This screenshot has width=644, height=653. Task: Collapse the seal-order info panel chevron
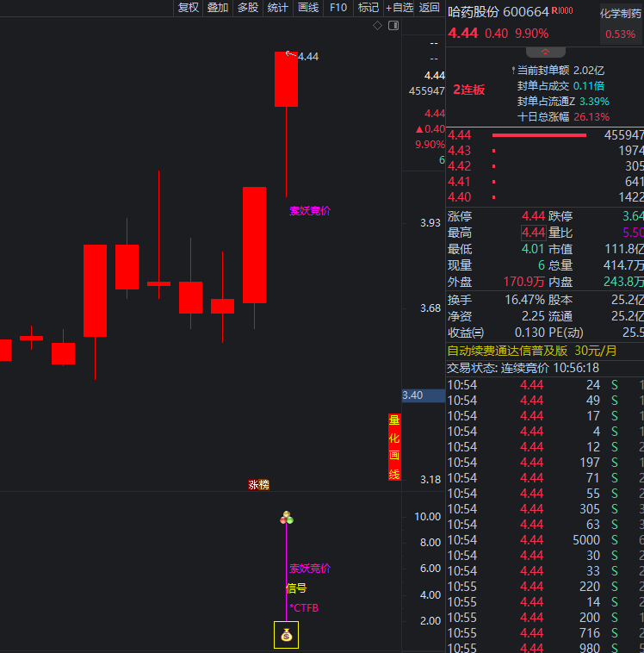coord(545,53)
